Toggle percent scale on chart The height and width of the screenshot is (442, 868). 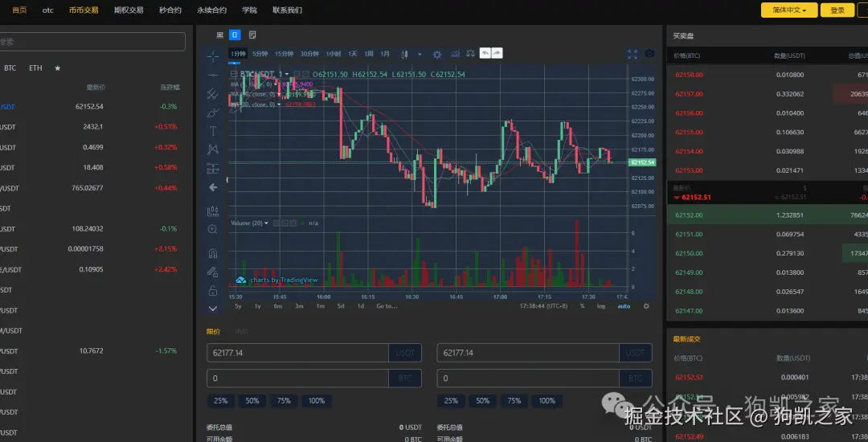tap(583, 306)
